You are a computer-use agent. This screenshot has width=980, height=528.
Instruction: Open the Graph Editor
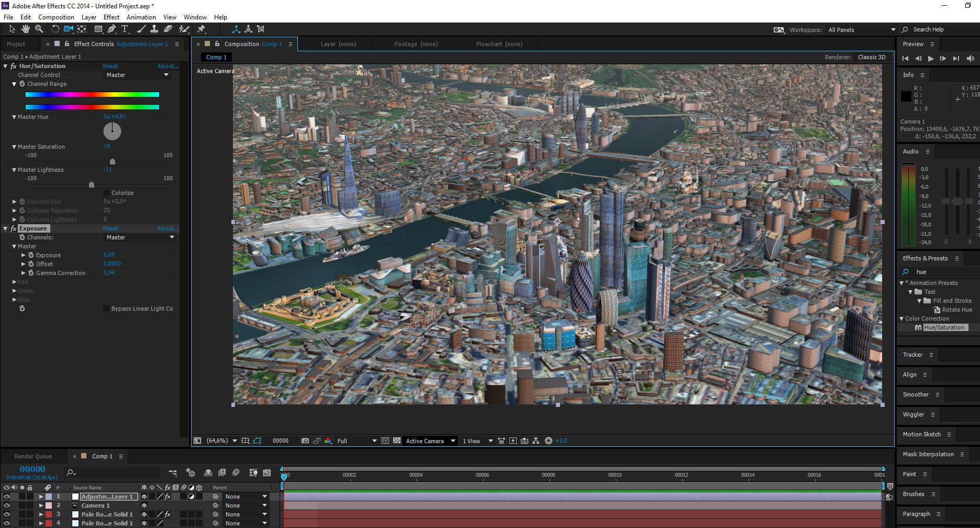point(267,472)
